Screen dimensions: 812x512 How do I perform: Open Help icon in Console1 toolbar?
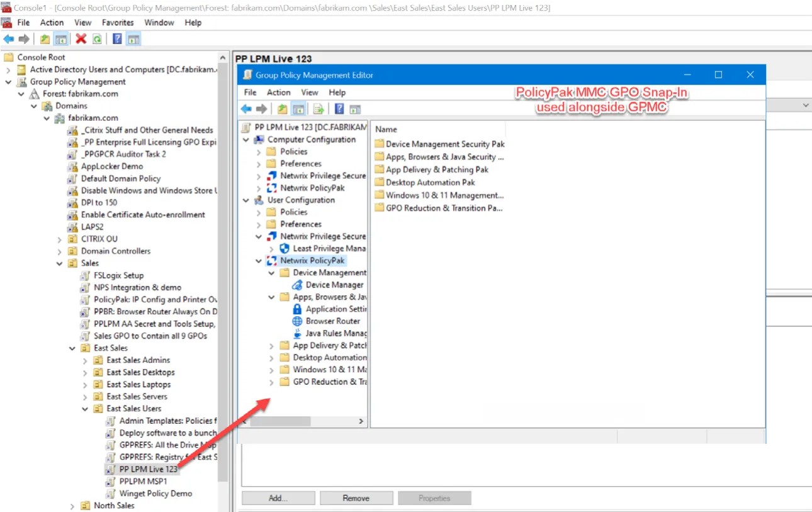pos(117,39)
